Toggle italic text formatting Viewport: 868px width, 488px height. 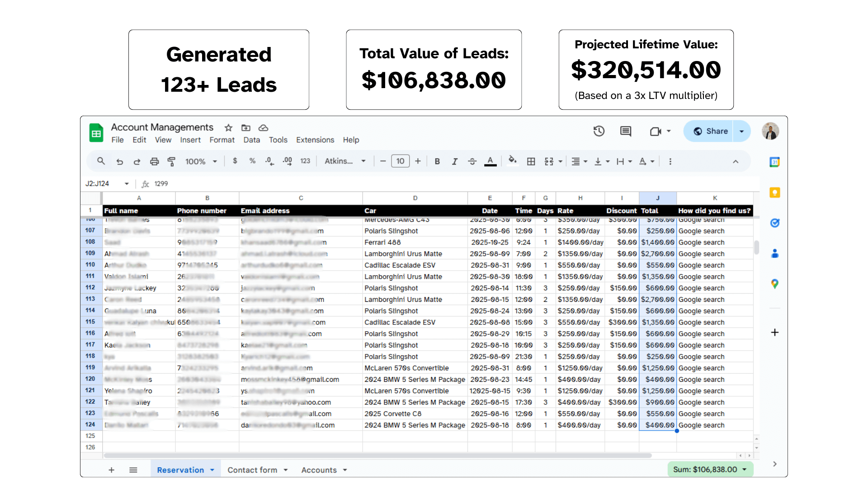[x=454, y=161]
